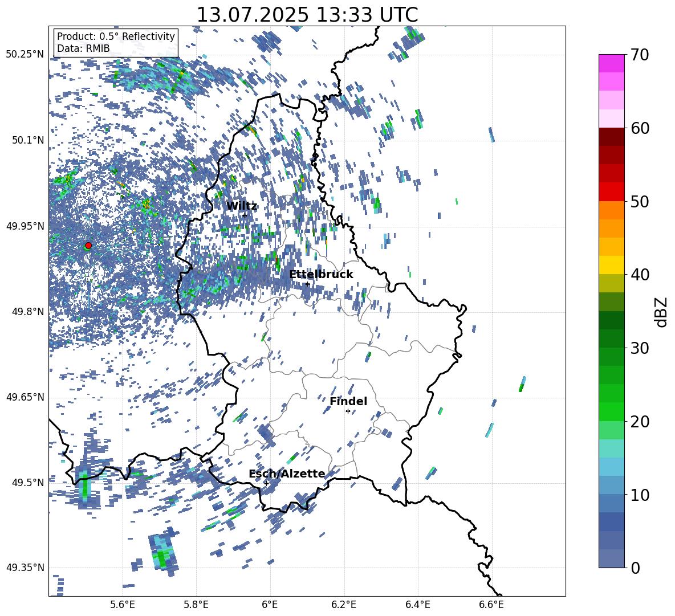Click the 49.65°N latitude label
This screenshot has width=675, height=616.
click(x=25, y=397)
